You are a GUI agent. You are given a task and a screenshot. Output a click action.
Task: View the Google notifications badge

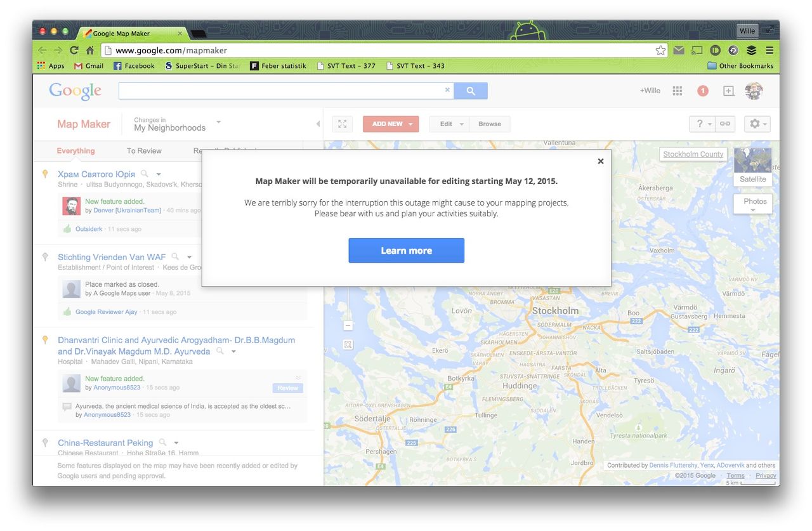coord(702,91)
